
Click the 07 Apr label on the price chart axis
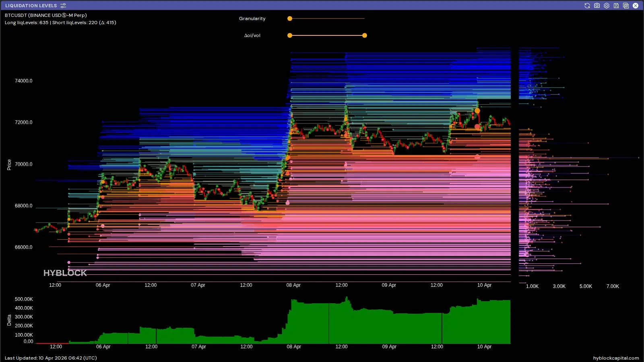click(x=198, y=285)
